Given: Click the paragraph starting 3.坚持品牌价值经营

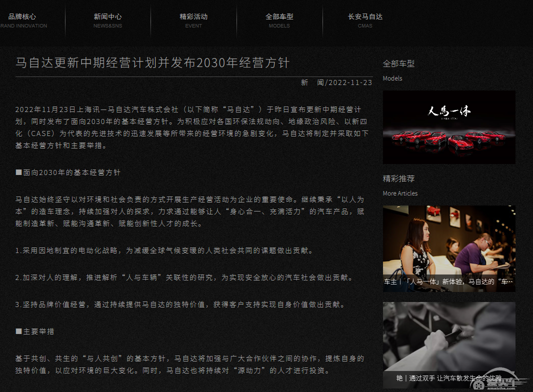Looking at the screenshot, I should pos(180,304).
